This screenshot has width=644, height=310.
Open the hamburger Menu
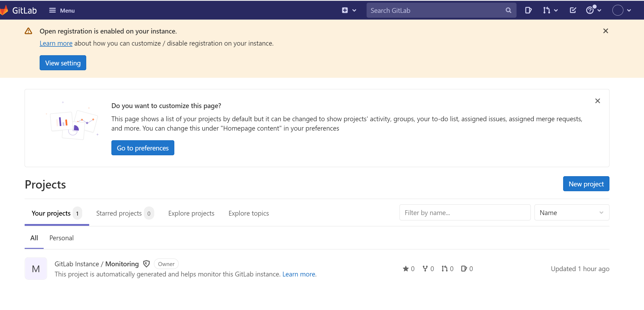tap(62, 10)
